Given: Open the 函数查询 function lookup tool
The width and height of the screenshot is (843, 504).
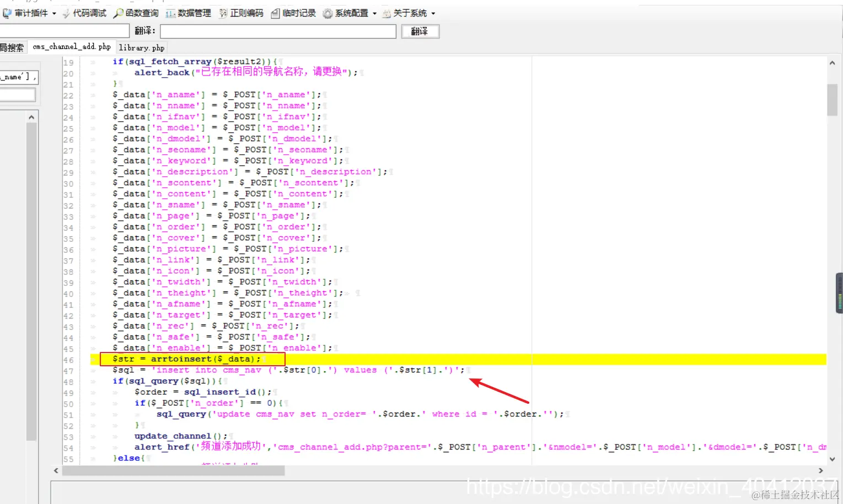Looking at the screenshot, I should (136, 13).
